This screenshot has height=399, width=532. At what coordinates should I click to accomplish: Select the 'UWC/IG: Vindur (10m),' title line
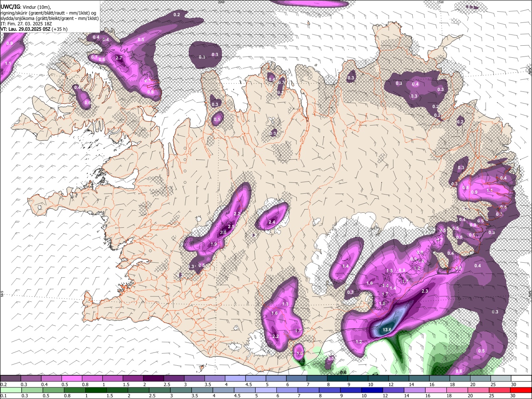[x=25, y=7]
